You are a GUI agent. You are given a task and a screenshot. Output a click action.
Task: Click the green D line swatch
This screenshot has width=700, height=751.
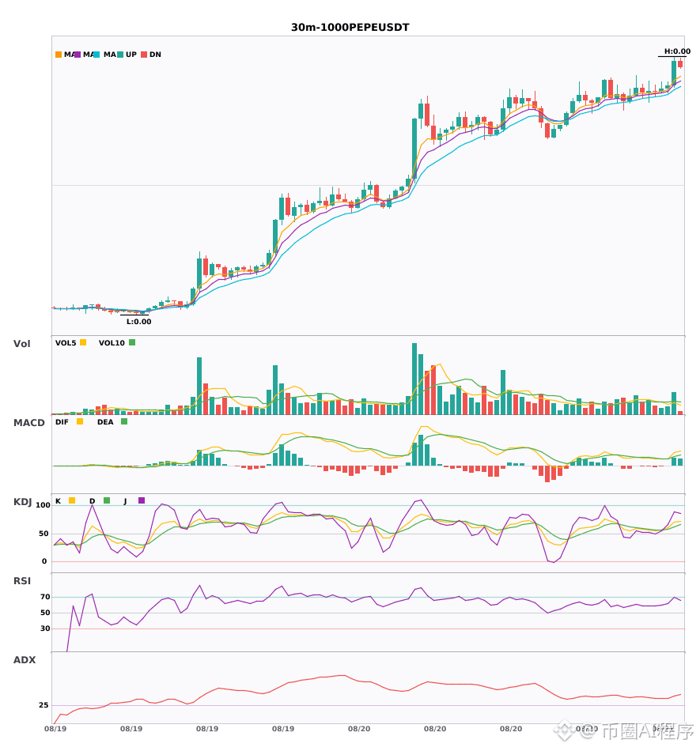point(107,500)
